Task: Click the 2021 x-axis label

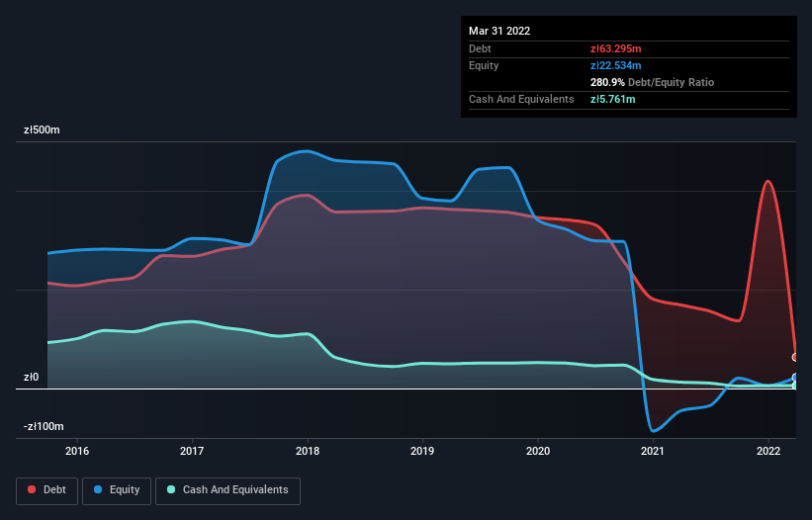Action: pos(653,451)
